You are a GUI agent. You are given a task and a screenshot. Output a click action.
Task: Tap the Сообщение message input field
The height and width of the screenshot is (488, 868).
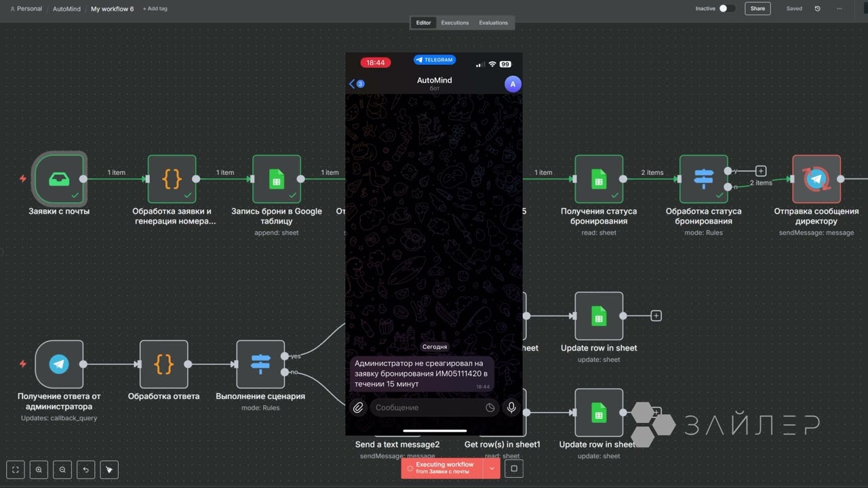(x=435, y=407)
